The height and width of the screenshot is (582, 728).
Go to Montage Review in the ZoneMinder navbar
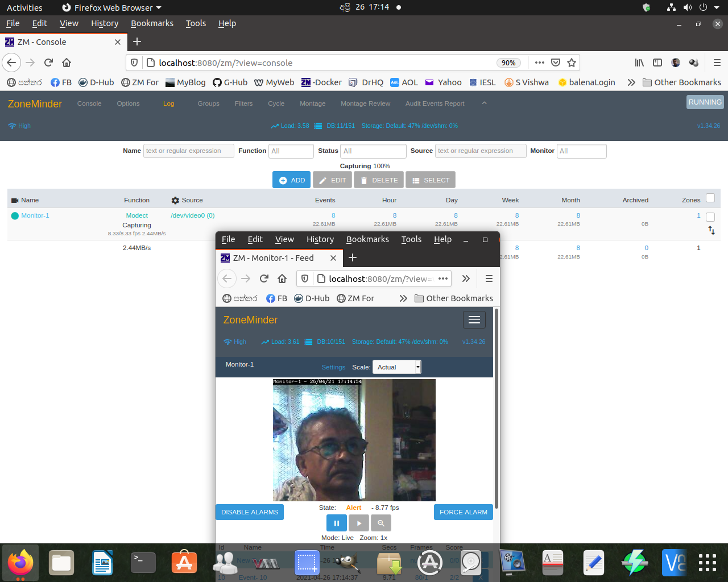tap(365, 103)
